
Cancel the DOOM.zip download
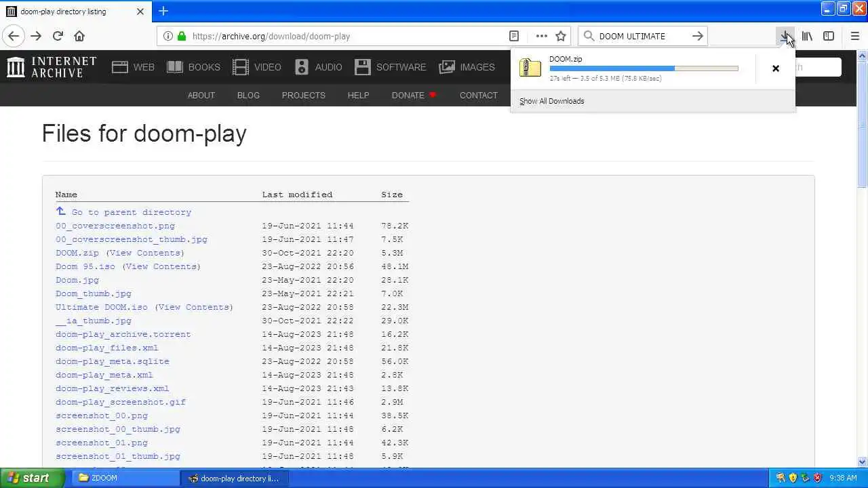tap(776, 68)
